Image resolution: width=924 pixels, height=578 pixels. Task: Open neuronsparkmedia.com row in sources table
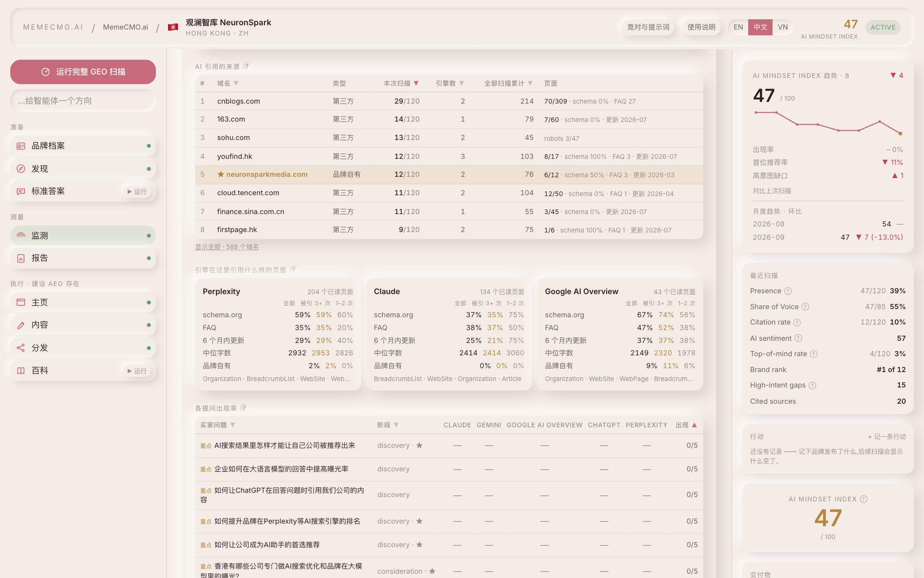pyautogui.click(x=449, y=175)
